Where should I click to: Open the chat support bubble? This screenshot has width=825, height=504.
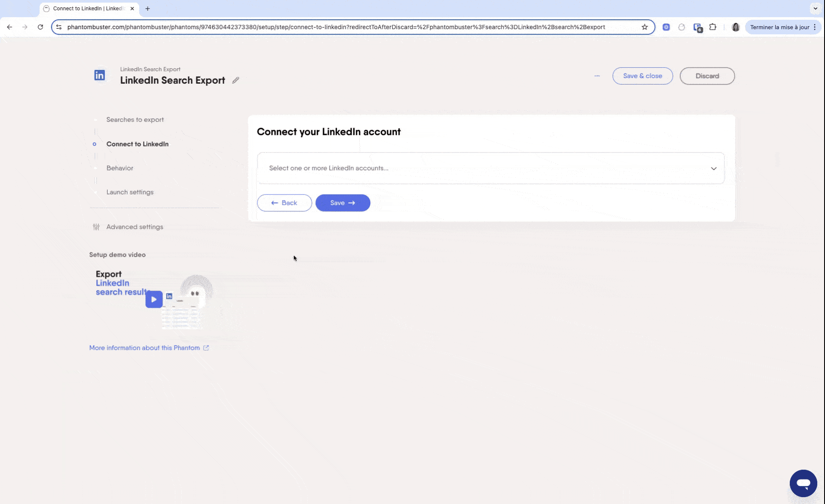(x=803, y=483)
